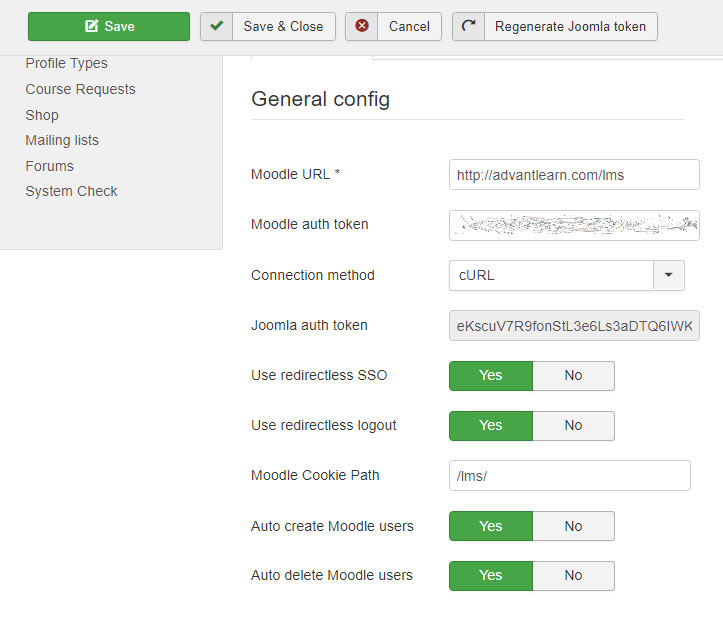The width and height of the screenshot is (723, 626).
Task: Click the edit pencil icon on Save button
Action: (x=92, y=26)
